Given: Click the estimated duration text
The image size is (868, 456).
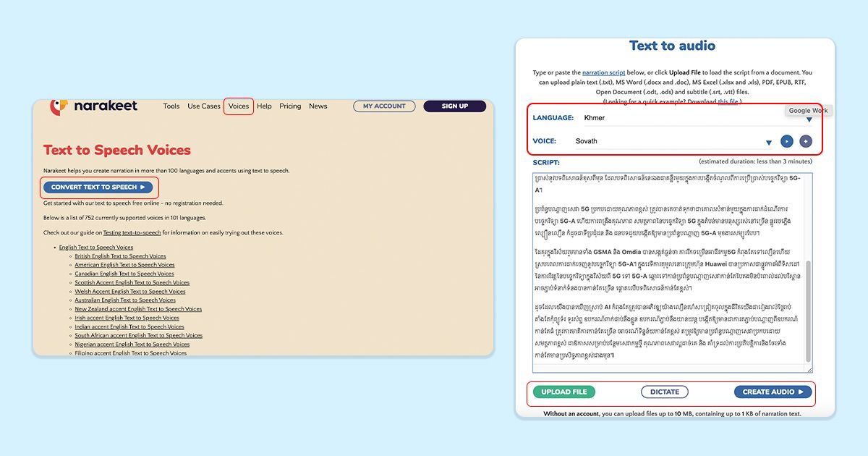Looking at the screenshot, I should [x=756, y=161].
